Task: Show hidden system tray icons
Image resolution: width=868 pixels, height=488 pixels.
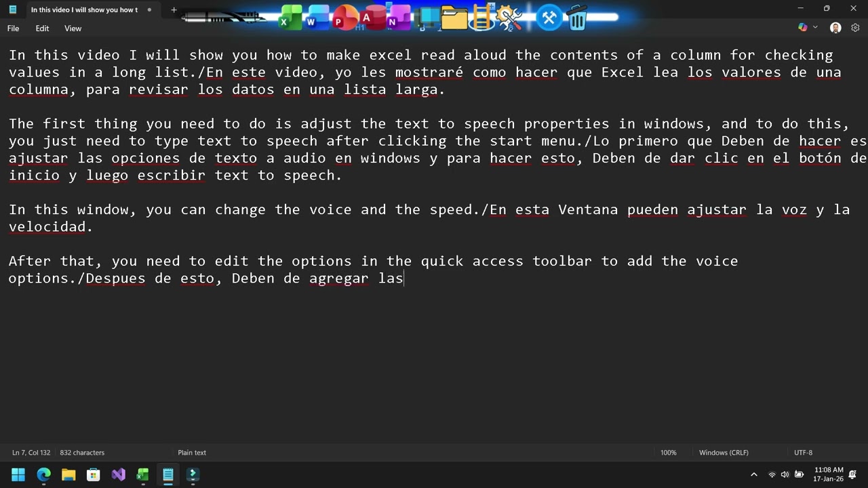Action: tap(753, 474)
